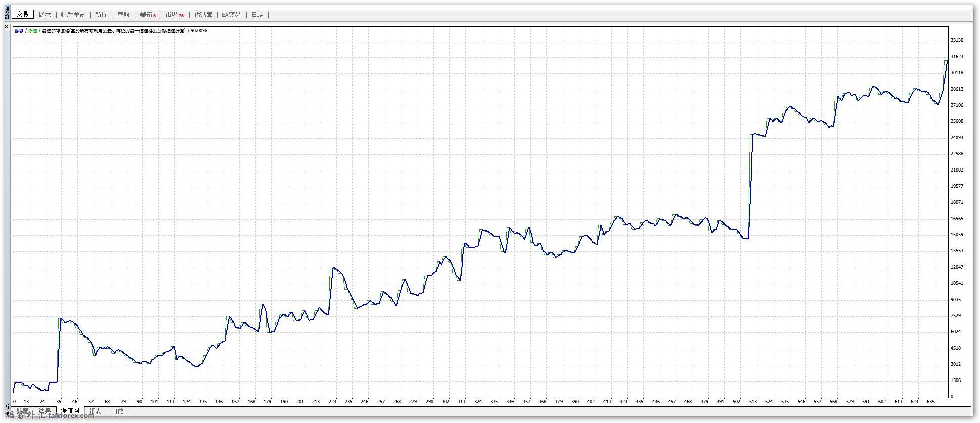Click the 33130 value on the vertical axis
This screenshot has height=423, width=980.
pos(957,40)
